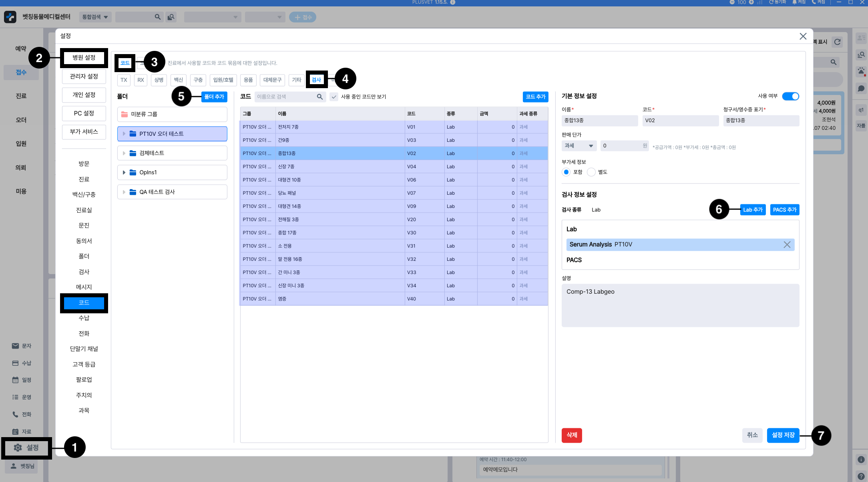Viewport: 868px width, 482px height.
Task: Click the settings gear icon in sidebar
Action: [18, 448]
